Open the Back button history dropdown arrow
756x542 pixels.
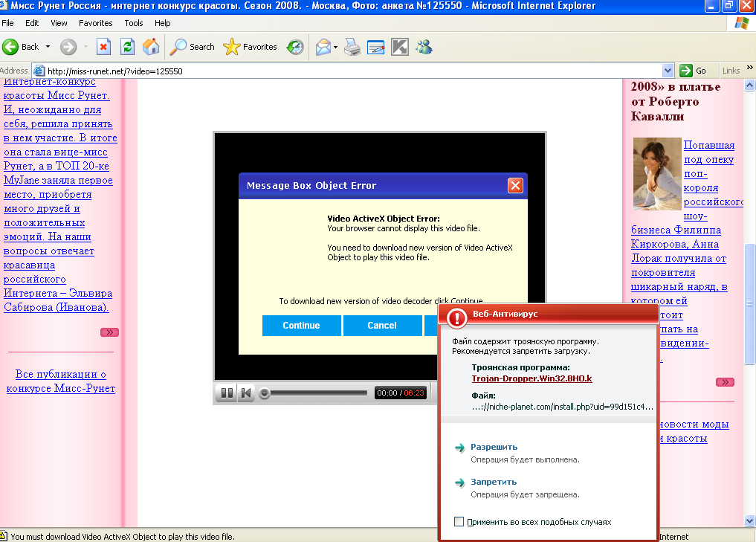(48, 47)
